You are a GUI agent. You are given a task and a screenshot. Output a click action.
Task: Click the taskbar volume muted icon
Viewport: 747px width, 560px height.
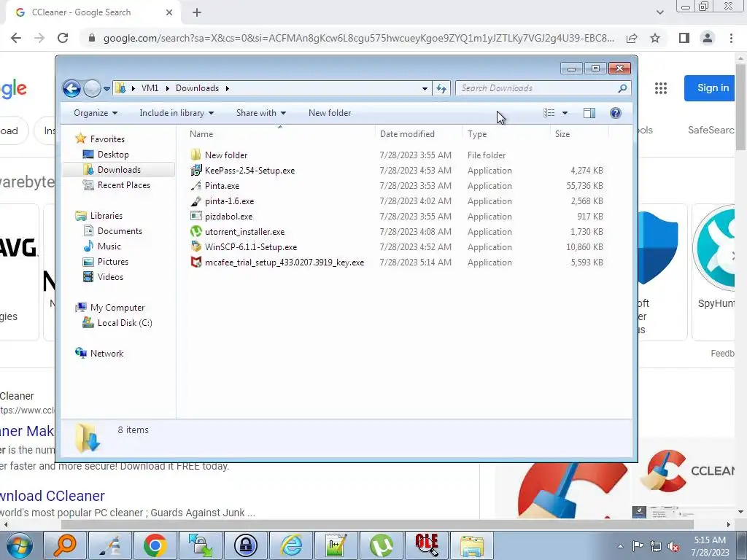(x=673, y=547)
